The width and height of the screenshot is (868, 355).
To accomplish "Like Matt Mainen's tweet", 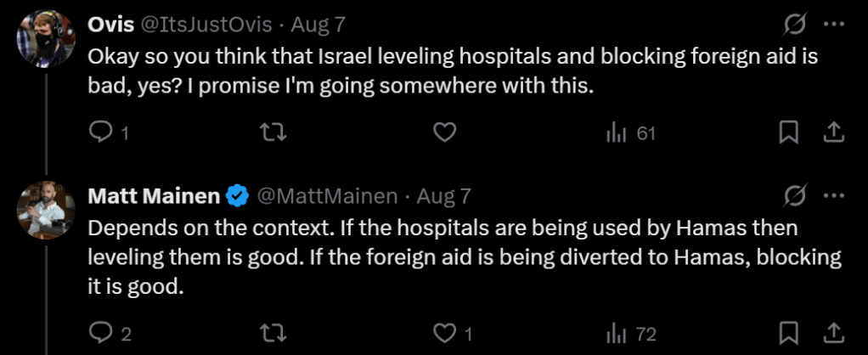I will pyautogui.click(x=445, y=333).
